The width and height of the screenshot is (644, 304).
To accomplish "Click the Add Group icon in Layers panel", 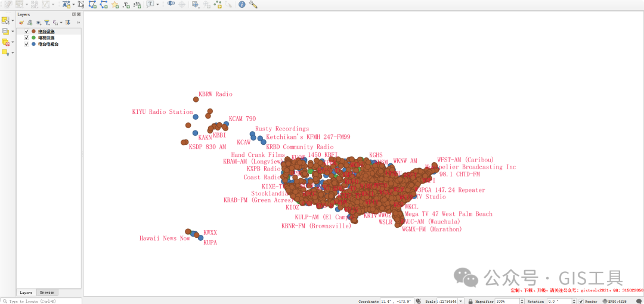I will (x=30, y=23).
